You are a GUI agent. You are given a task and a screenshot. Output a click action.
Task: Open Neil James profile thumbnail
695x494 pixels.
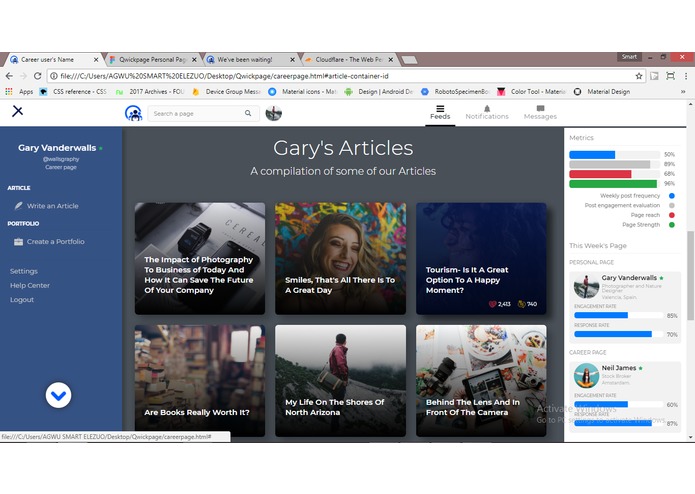586,376
